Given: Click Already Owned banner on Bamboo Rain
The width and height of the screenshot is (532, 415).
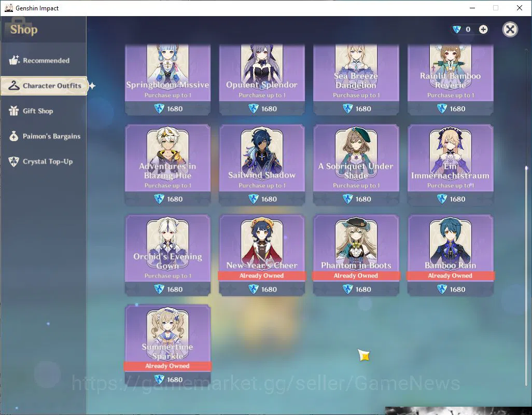Looking at the screenshot, I should [450, 275].
